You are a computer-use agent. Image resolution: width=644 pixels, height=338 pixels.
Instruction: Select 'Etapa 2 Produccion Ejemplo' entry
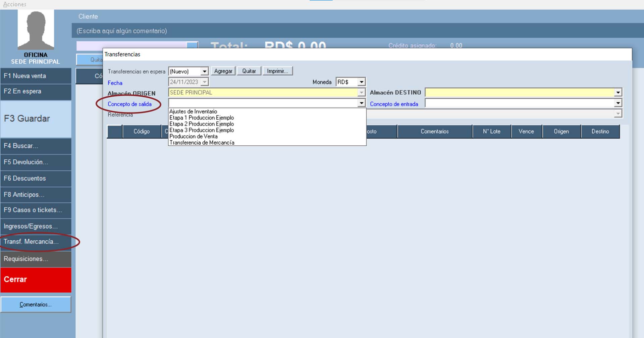201,124
